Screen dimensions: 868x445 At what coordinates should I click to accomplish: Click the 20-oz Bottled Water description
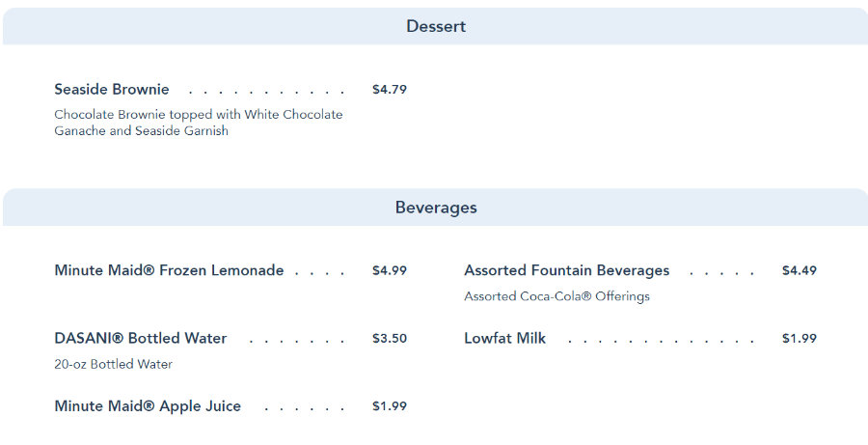coord(113,364)
